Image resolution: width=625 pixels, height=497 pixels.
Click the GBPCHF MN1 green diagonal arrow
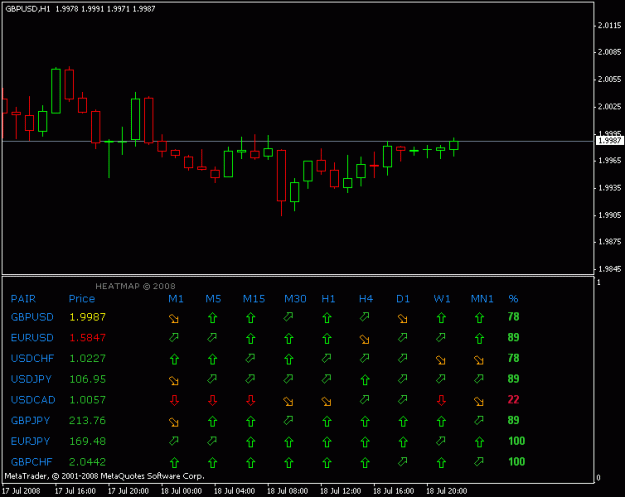(x=479, y=461)
